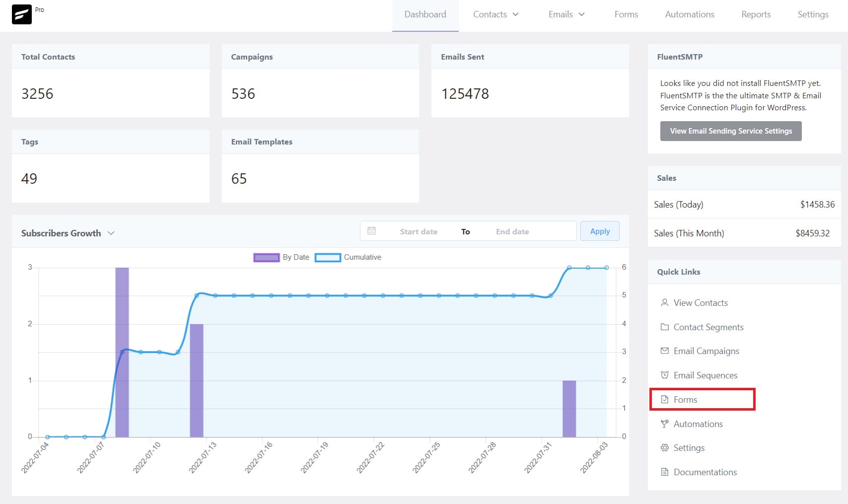848x504 pixels.
Task: Toggle the Cumulative legend swatch
Action: pyautogui.click(x=328, y=257)
